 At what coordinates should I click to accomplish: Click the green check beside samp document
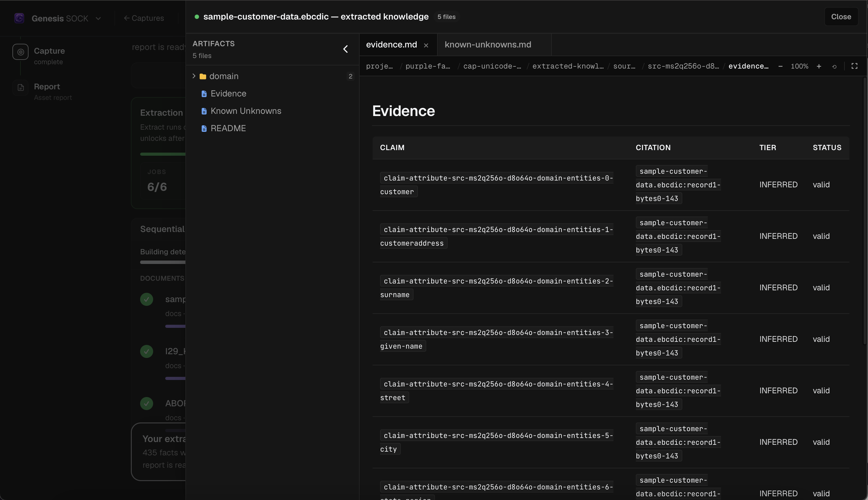click(147, 299)
